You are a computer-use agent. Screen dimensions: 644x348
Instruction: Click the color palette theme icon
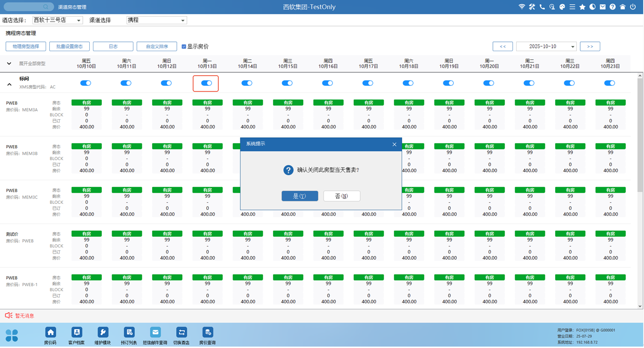562,7
